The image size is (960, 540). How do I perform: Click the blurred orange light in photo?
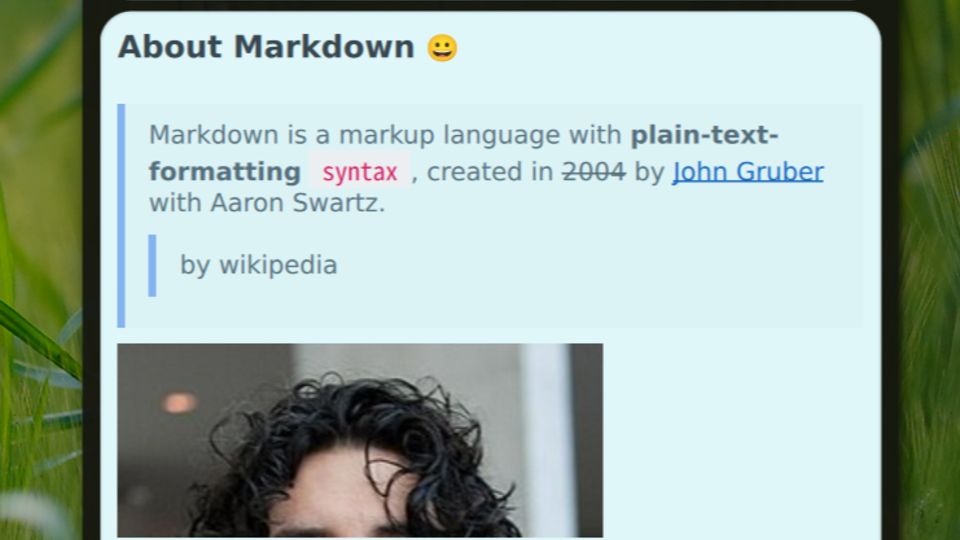pos(179,403)
